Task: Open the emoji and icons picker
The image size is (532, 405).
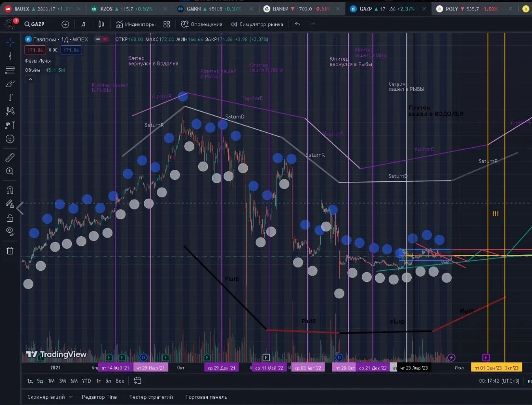Action: pos(10,139)
